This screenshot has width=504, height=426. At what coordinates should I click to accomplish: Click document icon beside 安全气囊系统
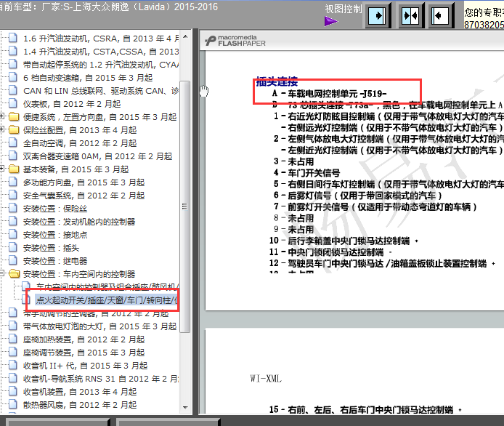(x=12, y=195)
